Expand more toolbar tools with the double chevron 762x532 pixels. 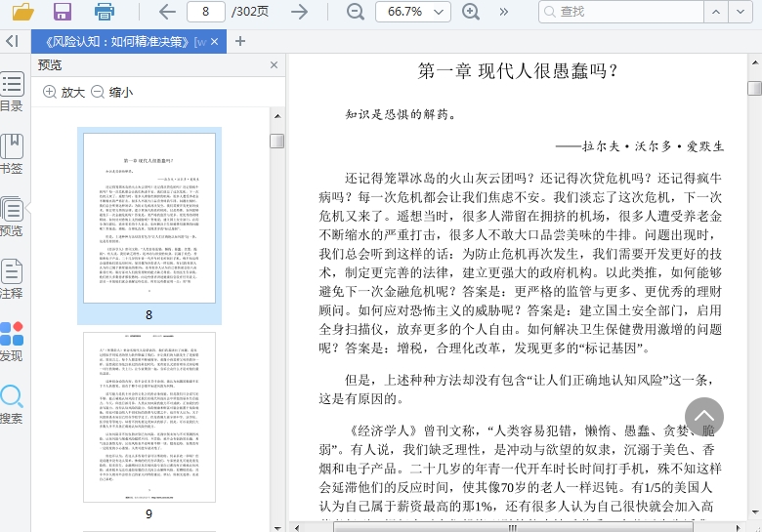point(503,12)
